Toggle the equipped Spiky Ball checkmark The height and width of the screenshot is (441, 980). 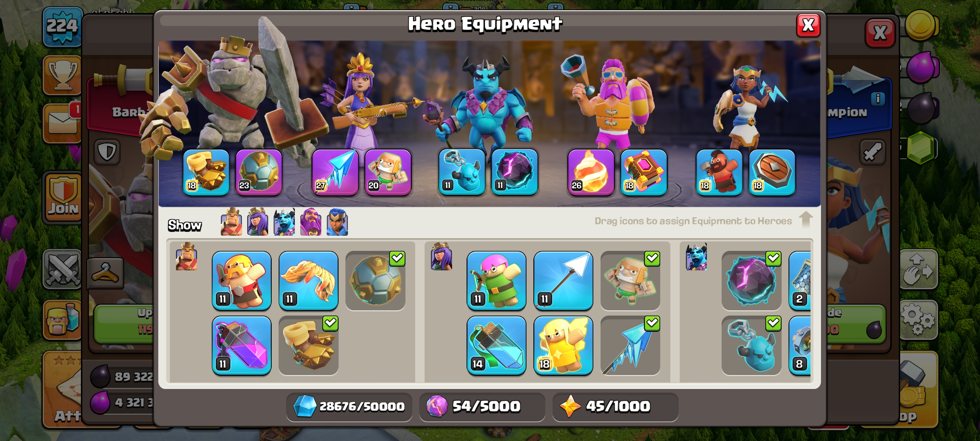point(397,258)
